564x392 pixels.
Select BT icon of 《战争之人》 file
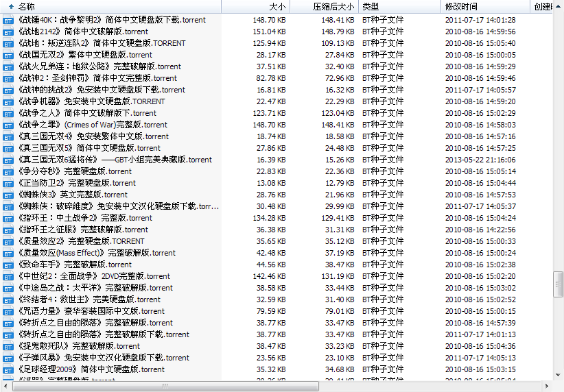tap(8, 113)
